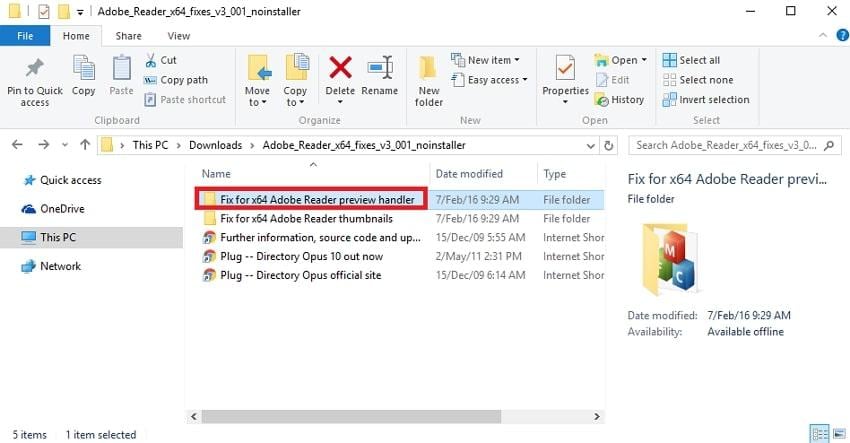Select Plug -- Directory Opus 10 out now
850x443 pixels.
pos(301,256)
